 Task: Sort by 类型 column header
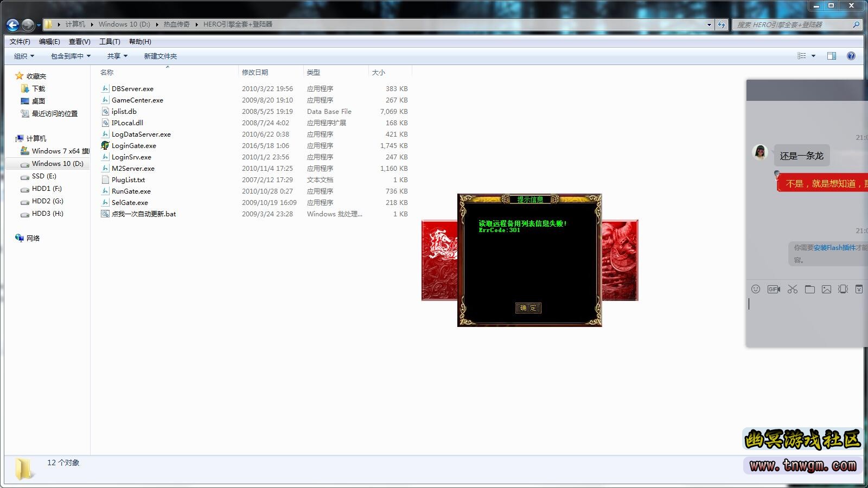(x=313, y=72)
